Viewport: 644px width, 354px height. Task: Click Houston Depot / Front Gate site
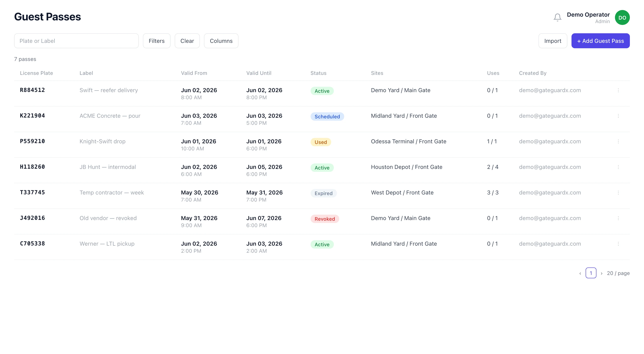coord(407,167)
